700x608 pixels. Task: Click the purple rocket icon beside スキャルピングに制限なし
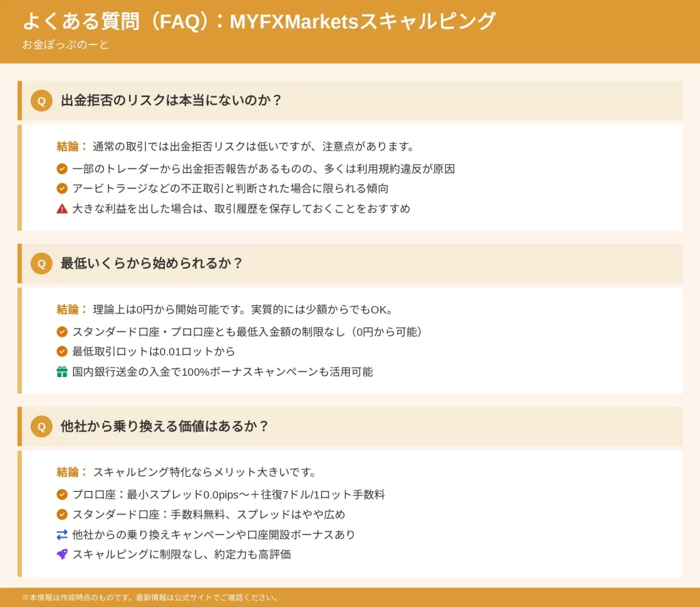pyautogui.click(x=62, y=554)
